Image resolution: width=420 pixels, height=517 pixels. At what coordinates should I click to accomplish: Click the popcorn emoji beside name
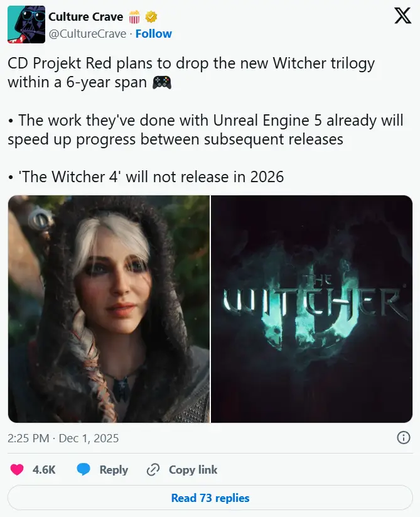point(134,17)
